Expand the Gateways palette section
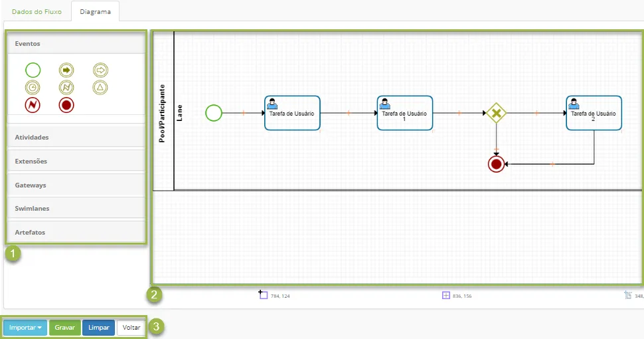Screen dimensions: 644x339 76,185
